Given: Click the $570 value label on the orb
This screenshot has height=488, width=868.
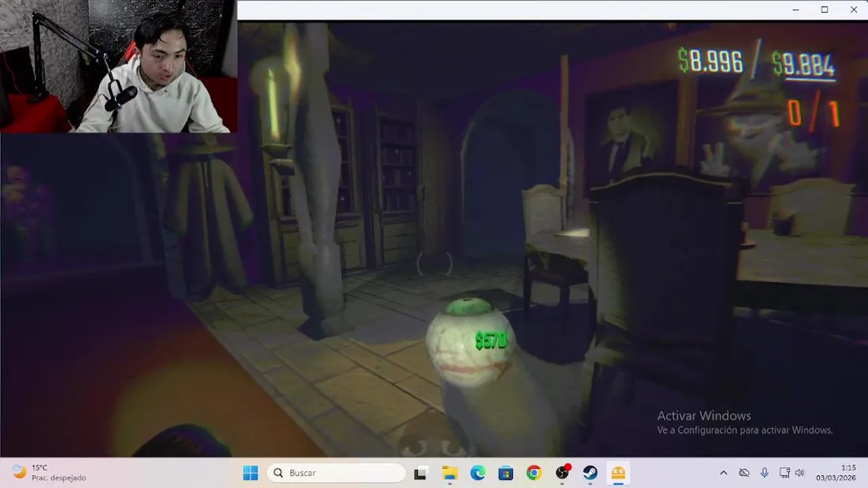Looking at the screenshot, I should 490,340.
